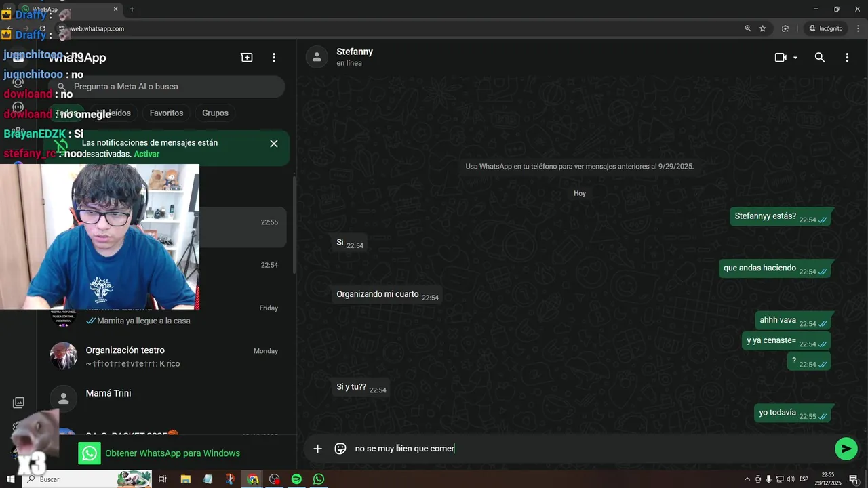Click the 'Si y tu??' message
The width and height of the screenshot is (868, 488).
(361, 388)
